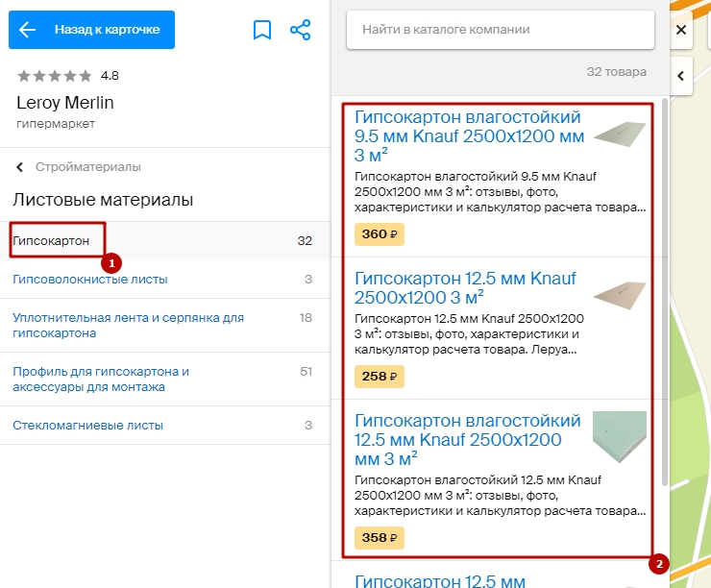Open Гипсоволокнистые листы category
The width and height of the screenshot is (711, 588).
pyautogui.click(x=90, y=280)
